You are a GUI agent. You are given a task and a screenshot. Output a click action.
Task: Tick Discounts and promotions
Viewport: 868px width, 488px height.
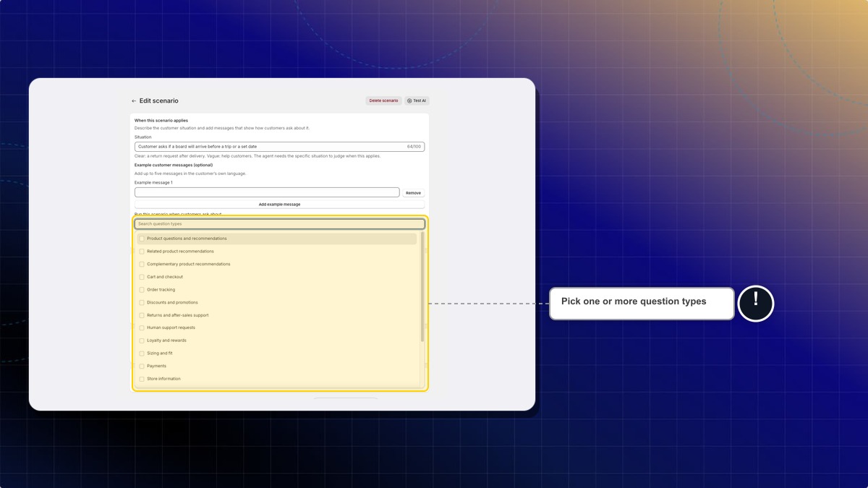142,303
